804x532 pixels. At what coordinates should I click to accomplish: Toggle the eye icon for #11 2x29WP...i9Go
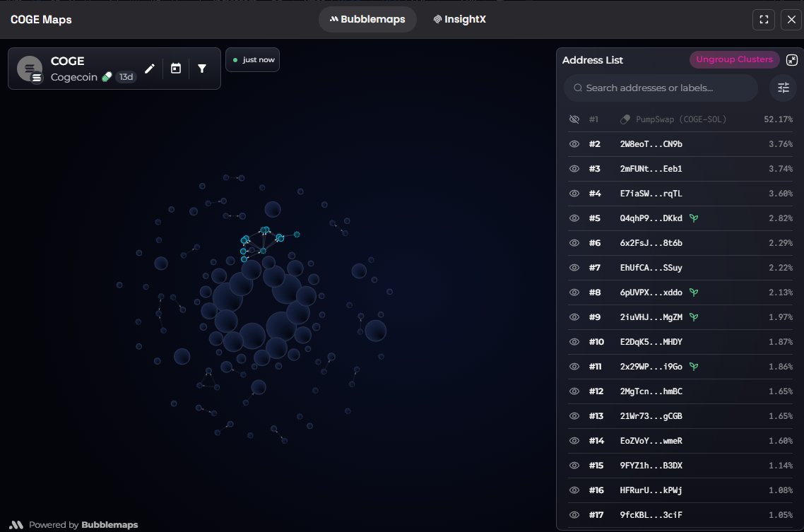coord(574,367)
